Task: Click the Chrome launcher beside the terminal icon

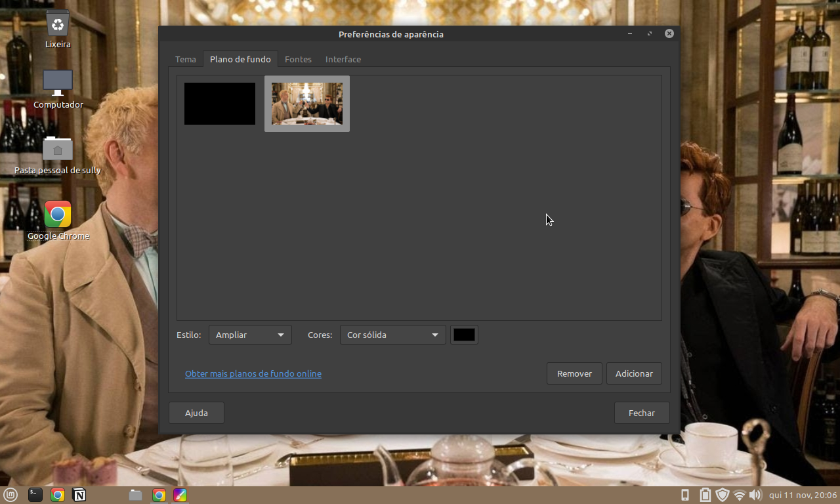Action: coord(58,495)
